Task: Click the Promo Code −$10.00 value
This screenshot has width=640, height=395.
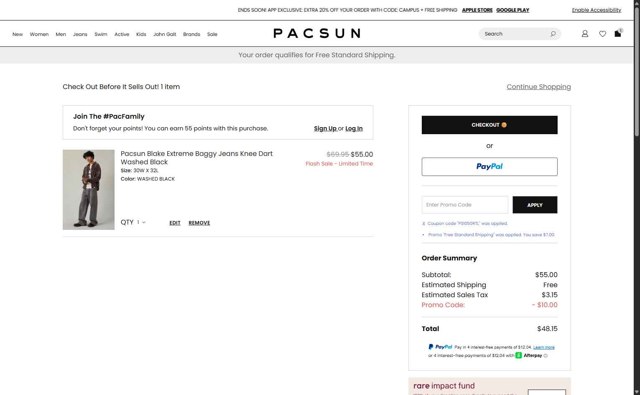Action: (544, 305)
